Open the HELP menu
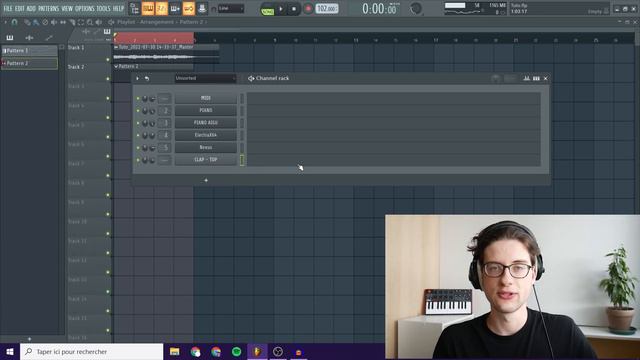The height and width of the screenshot is (360, 640). [118, 8]
